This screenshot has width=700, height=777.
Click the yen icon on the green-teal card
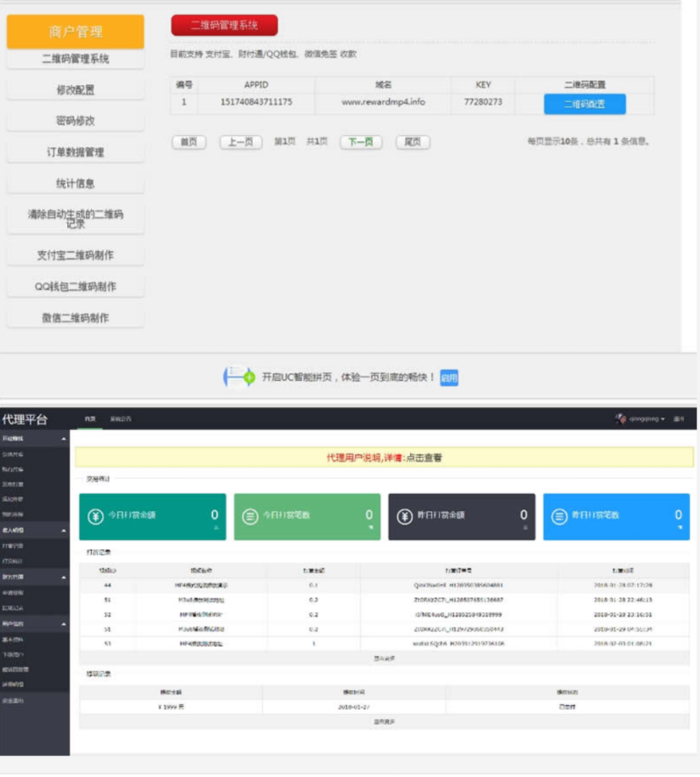(x=96, y=516)
